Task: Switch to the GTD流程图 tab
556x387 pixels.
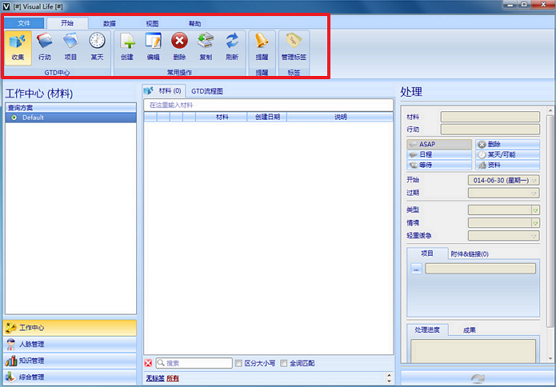Action: click(207, 91)
